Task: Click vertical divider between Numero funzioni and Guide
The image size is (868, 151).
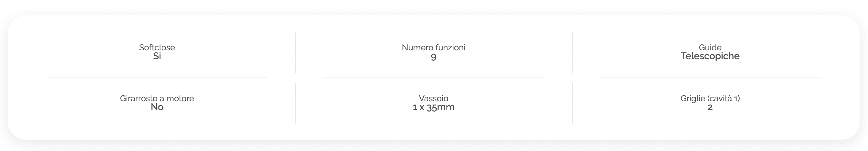Action: tap(572, 52)
